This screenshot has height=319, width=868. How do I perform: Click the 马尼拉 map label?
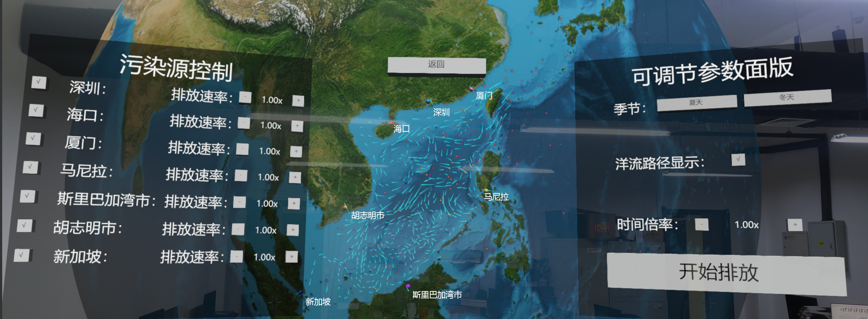click(x=496, y=197)
